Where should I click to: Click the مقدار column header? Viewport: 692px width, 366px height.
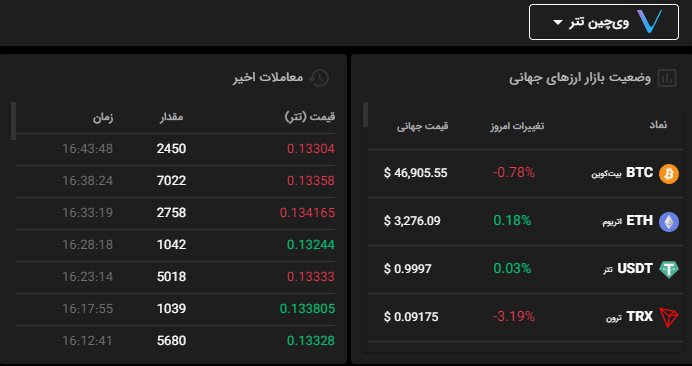(x=171, y=117)
